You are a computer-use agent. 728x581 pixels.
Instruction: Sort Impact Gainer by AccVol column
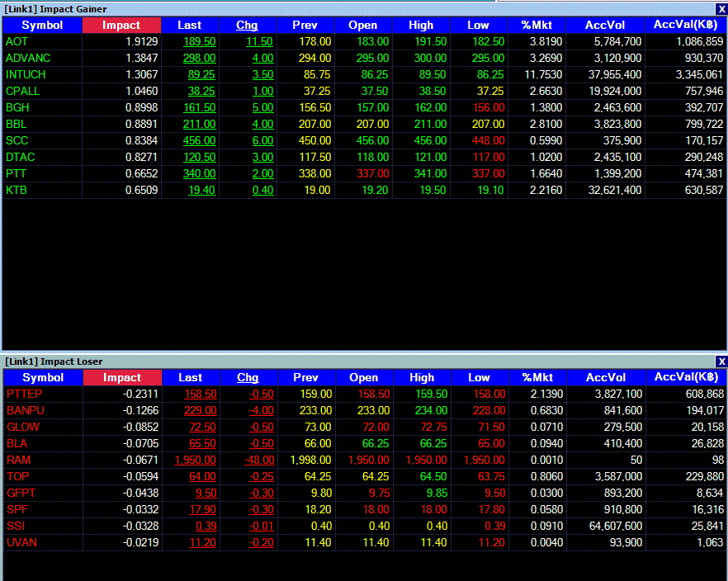tap(605, 25)
